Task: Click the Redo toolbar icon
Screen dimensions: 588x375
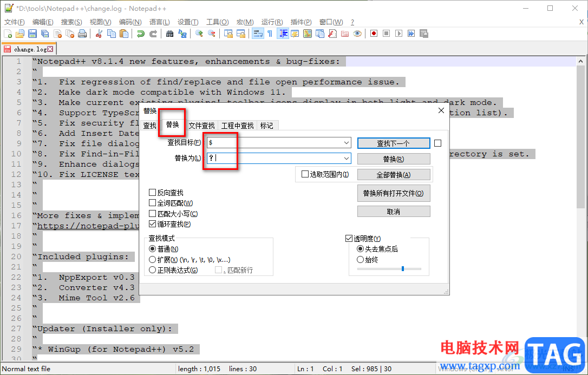Action: click(153, 34)
